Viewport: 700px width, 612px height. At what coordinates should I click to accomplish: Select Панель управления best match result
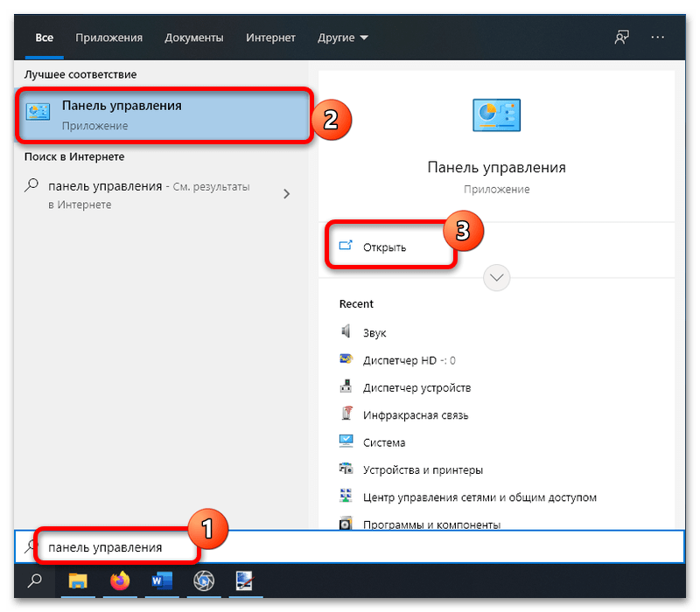click(163, 115)
